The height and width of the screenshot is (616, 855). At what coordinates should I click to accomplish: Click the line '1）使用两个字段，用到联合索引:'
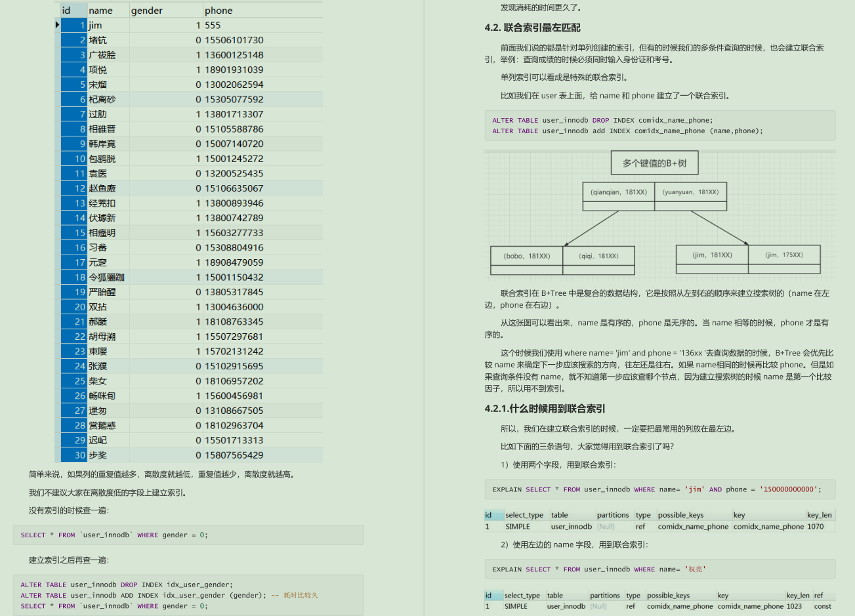click(x=558, y=465)
